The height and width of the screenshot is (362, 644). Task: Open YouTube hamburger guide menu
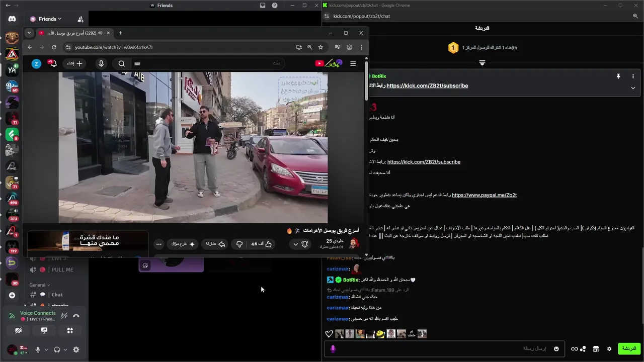(353, 63)
